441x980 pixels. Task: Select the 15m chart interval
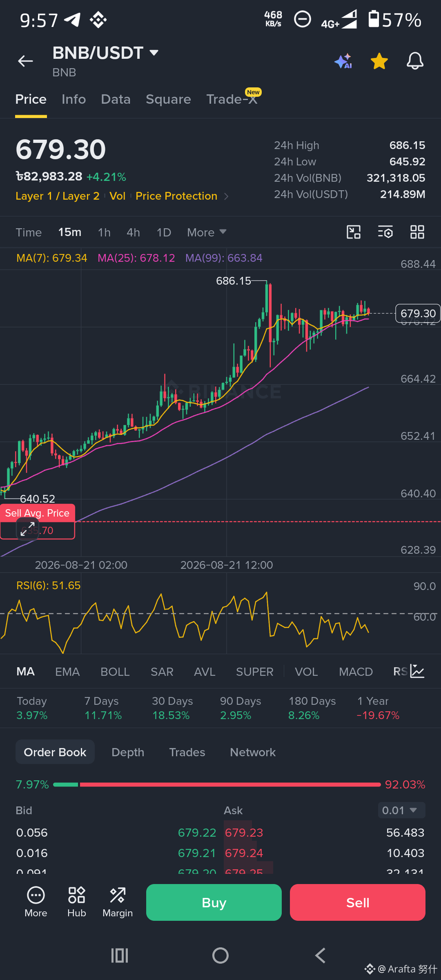[x=70, y=232]
